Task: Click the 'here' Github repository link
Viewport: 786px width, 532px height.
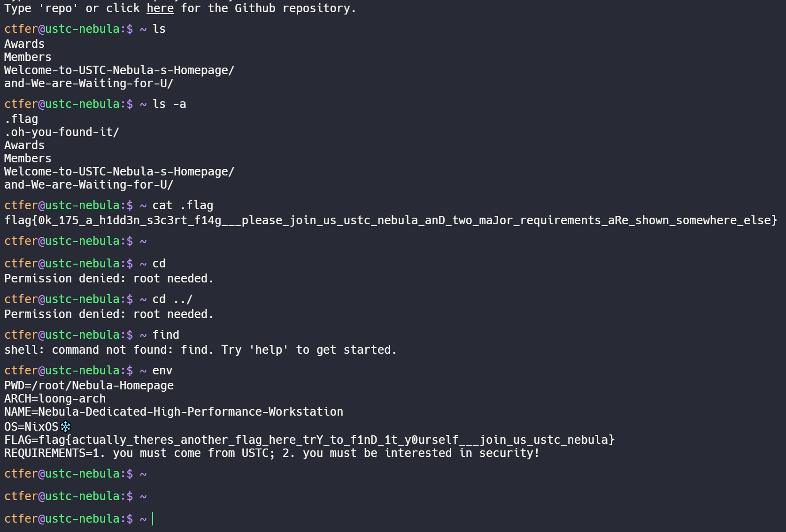Action: [160, 8]
